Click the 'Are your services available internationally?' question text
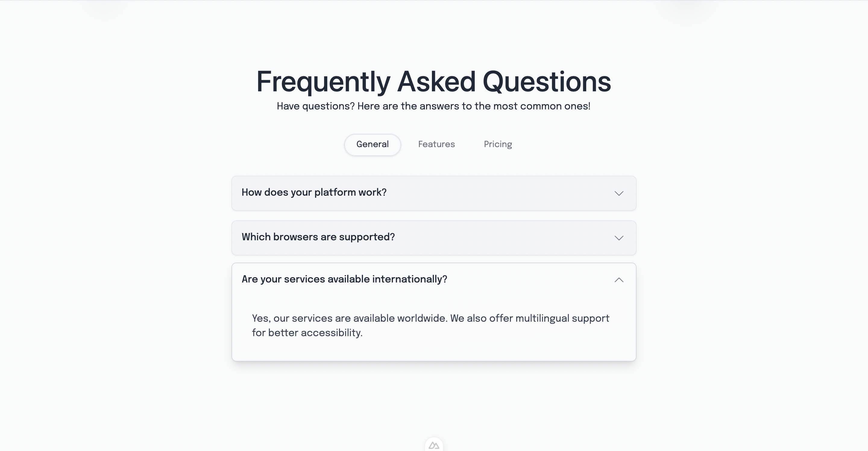The image size is (868, 451). click(344, 279)
